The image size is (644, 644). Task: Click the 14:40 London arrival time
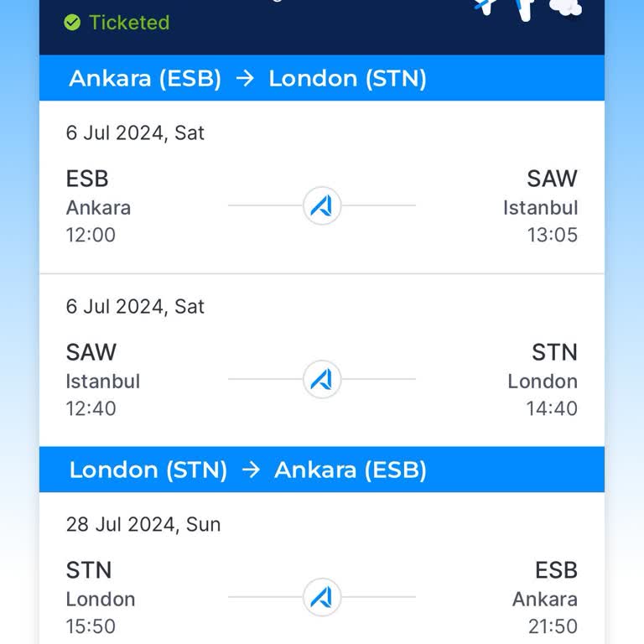coord(552,408)
